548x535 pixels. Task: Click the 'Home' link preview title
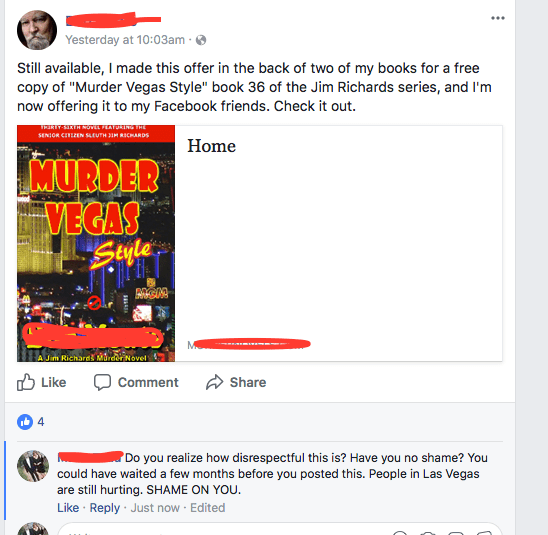(211, 146)
